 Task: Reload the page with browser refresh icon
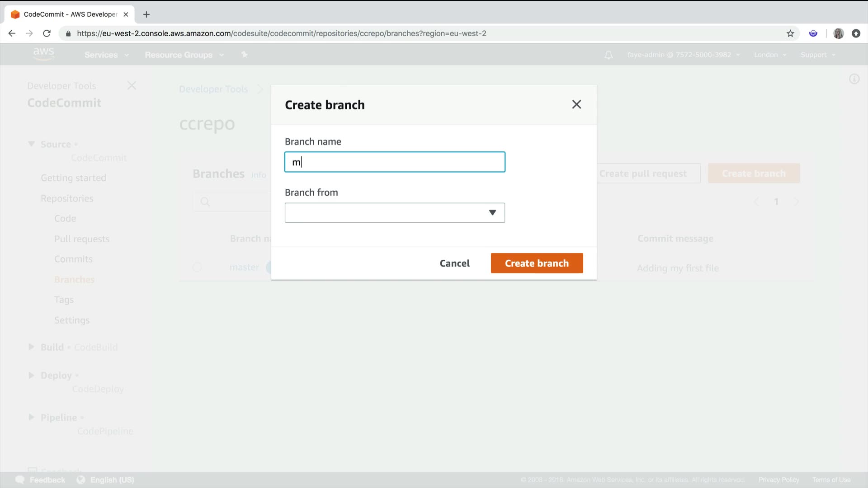pyautogui.click(x=47, y=33)
